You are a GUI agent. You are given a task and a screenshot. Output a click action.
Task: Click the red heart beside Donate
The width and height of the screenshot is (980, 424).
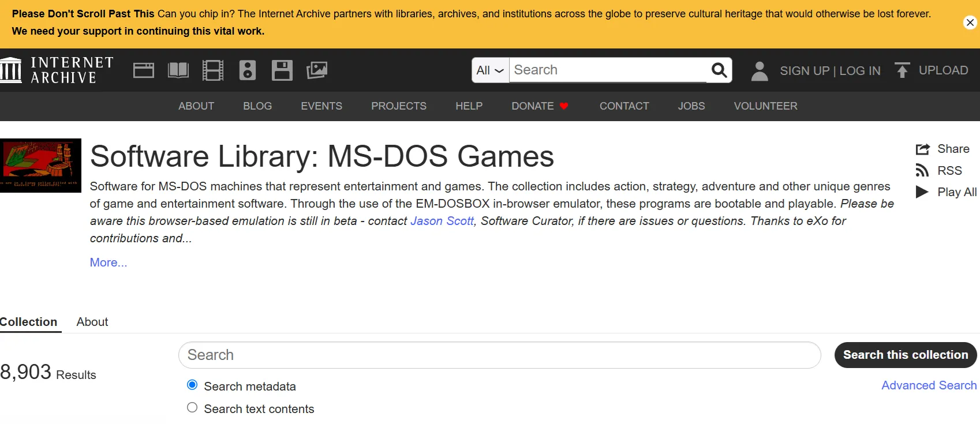tap(564, 106)
